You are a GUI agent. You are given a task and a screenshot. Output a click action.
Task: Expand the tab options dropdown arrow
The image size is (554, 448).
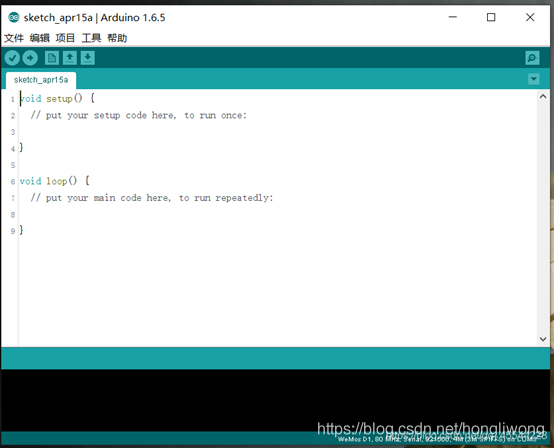[x=534, y=79]
